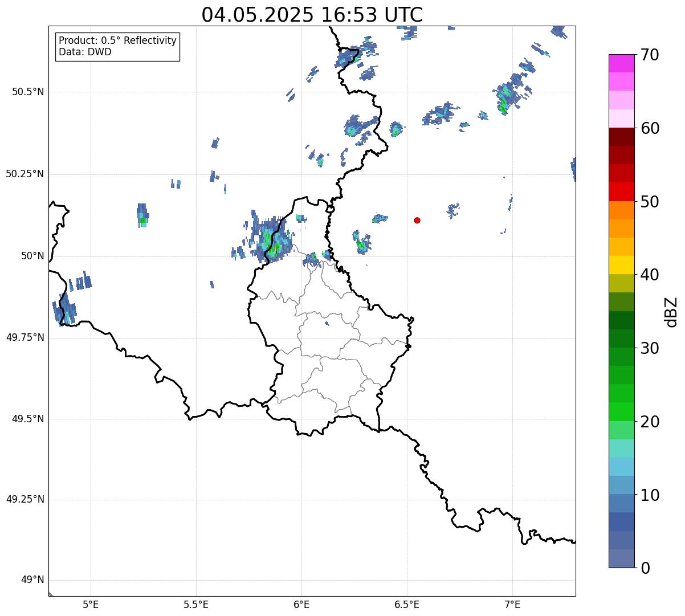The height and width of the screenshot is (616, 685).
Task: Pick the orange swatch just below 50 dBZ
Action: [x=621, y=210]
